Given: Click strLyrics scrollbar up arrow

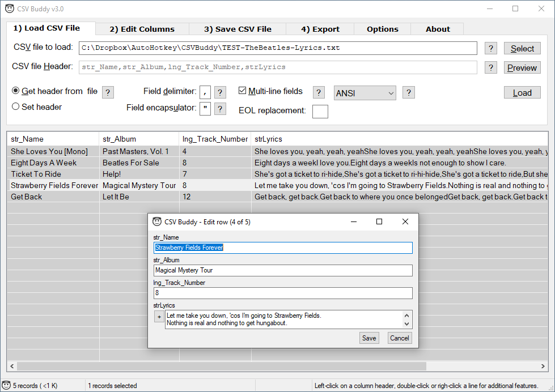Looking at the screenshot, I should (406, 315).
